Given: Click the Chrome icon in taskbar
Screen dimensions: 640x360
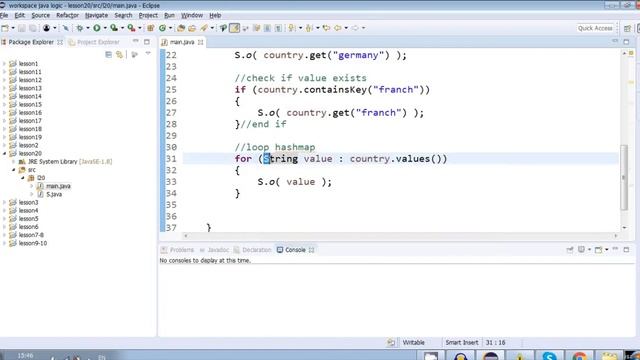Looking at the screenshot, I should [579, 356].
